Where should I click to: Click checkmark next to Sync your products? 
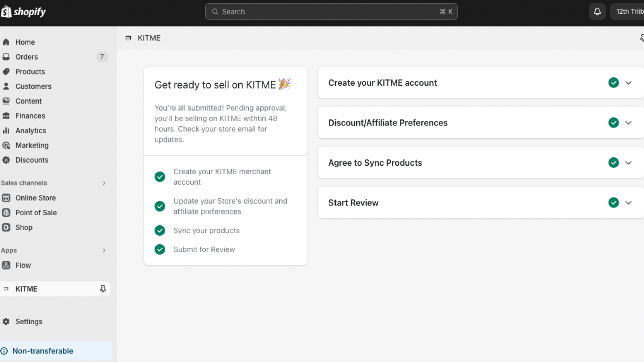pyautogui.click(x=160, y=230)
